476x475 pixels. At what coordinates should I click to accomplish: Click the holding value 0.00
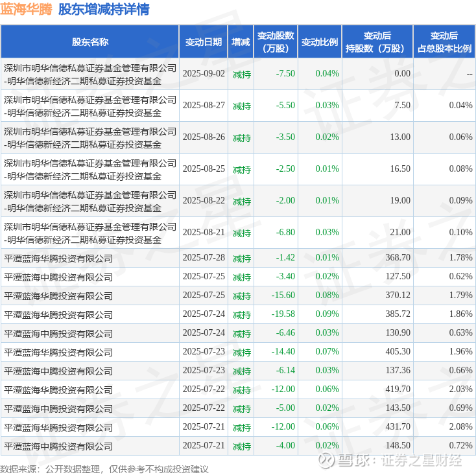tap(402, 73)
